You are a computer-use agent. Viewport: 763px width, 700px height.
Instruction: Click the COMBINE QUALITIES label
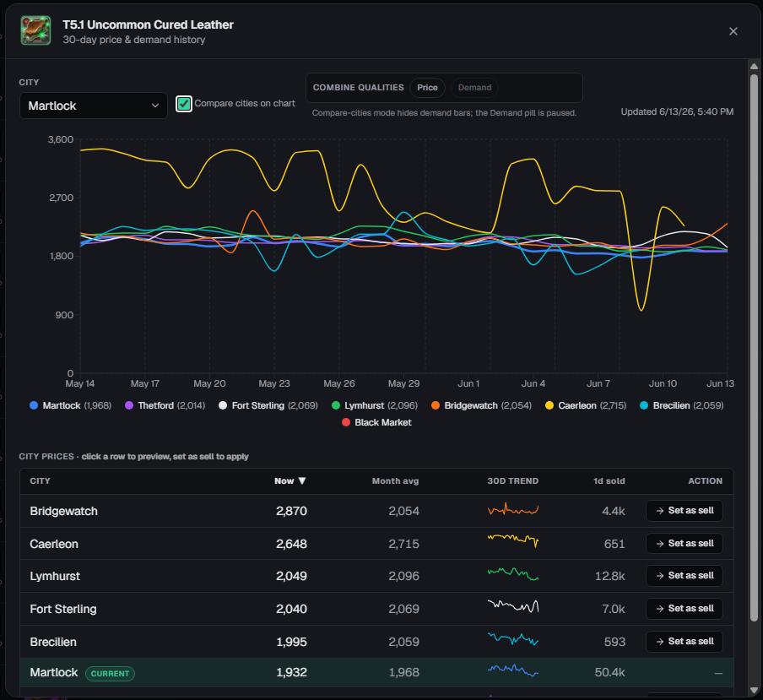(x=358, y=88)
